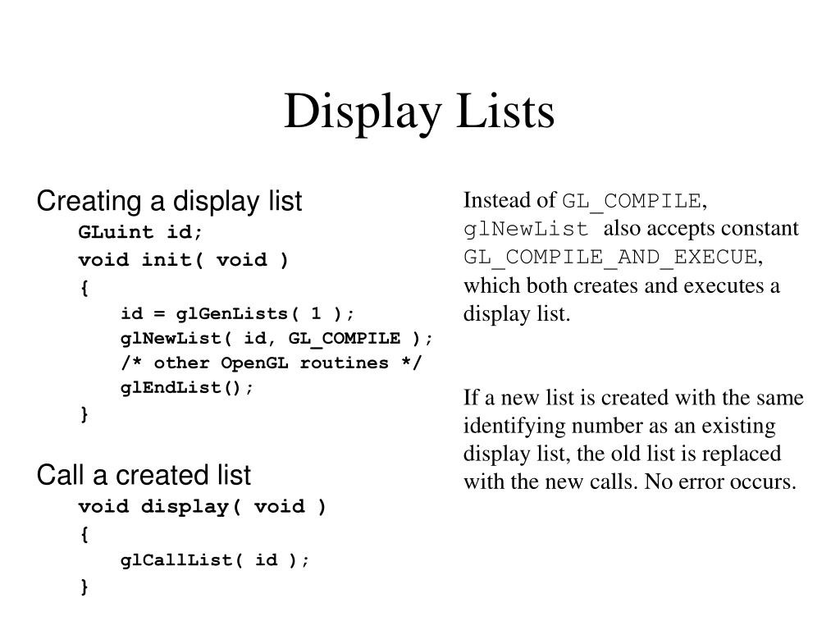This screenshot has width=840, height=630.
Task: Click 'identifying number as an existing' line
Action: click(619, 426)
